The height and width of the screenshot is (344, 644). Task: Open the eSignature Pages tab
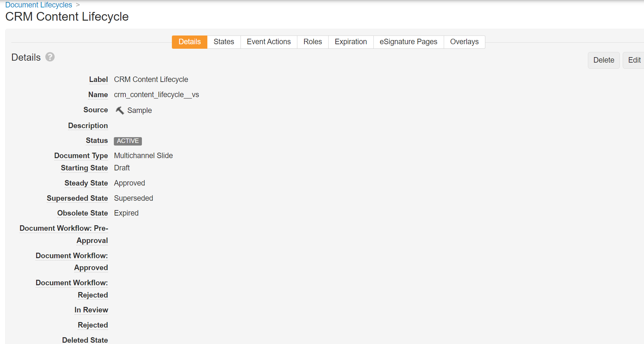pyautogui.click(x=408, y=42)
